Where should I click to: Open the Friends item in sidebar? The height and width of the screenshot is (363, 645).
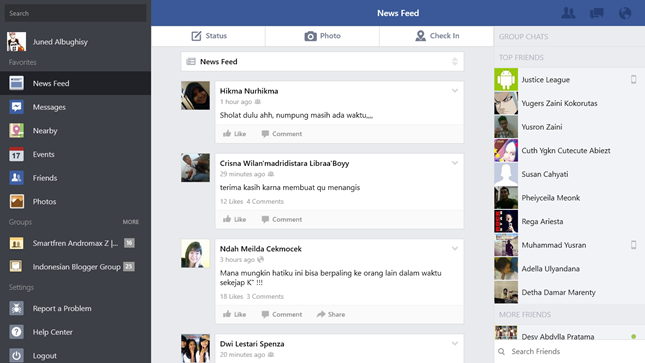tap(75, 178)
